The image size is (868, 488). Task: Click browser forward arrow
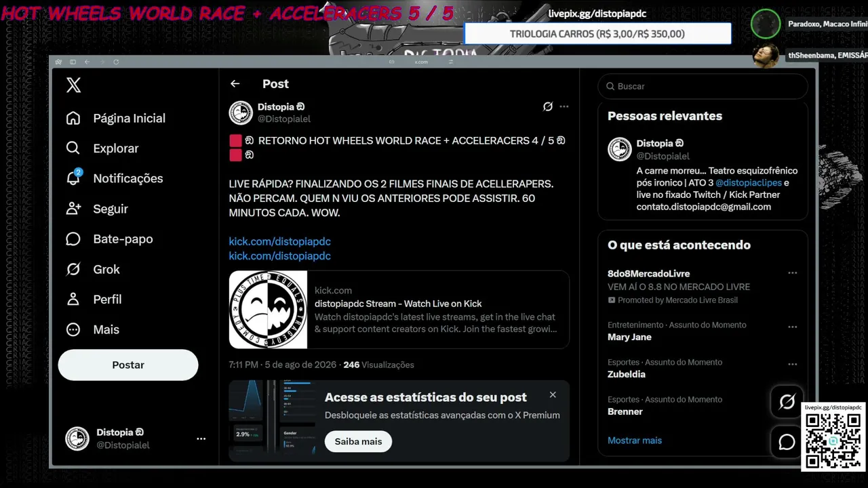coord(102,62)
